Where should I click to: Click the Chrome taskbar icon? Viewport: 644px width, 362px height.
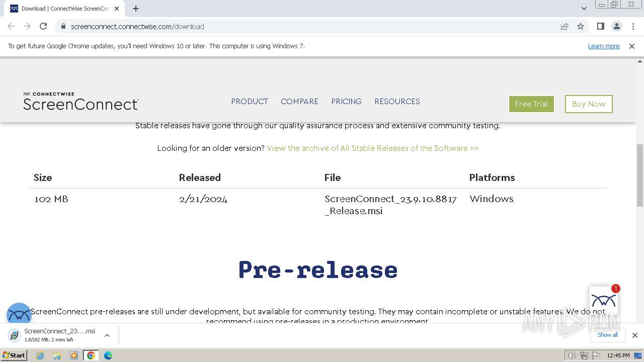[x=91, y=355]
